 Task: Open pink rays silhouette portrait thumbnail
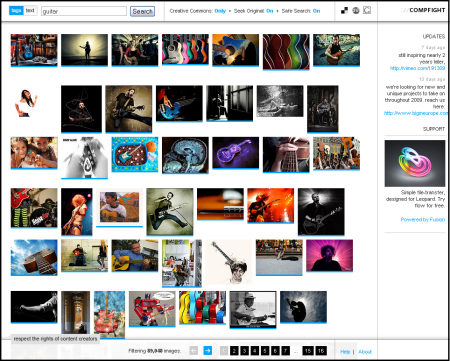[329, 255]
